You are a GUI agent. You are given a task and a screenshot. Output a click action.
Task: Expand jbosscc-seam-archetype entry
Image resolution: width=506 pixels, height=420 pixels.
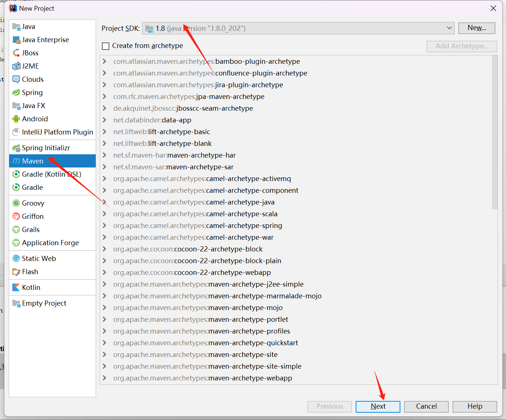pos(104,108)
